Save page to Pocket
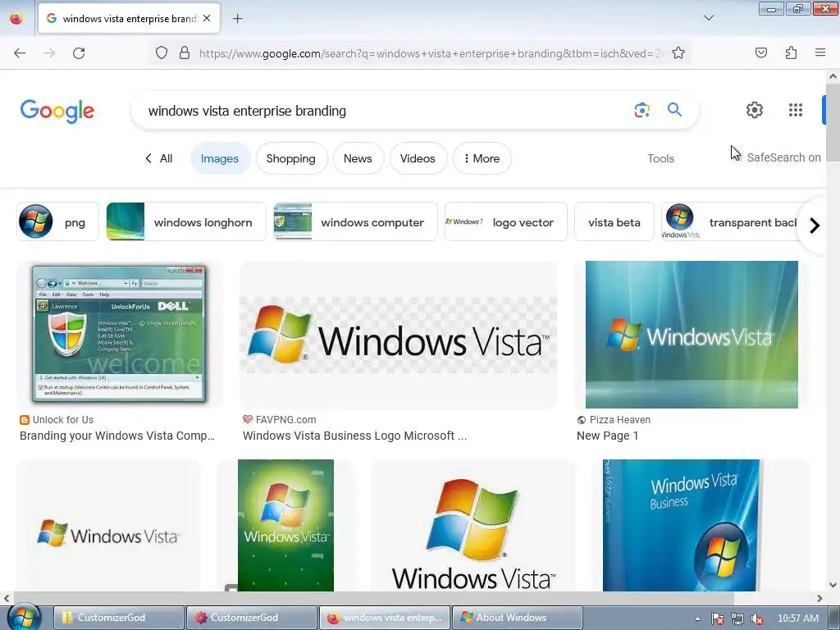The height and width of the screenshot is (630, 840). click(760, 52)
